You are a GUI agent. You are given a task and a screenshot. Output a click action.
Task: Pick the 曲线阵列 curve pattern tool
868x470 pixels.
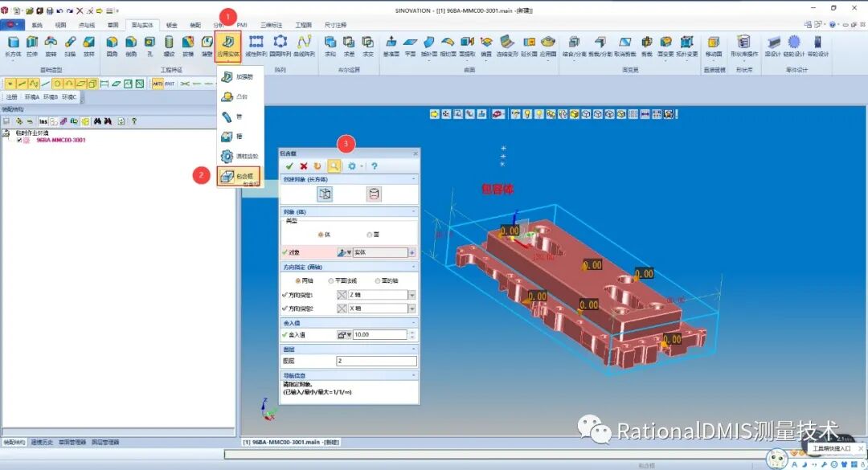[304, 46]
